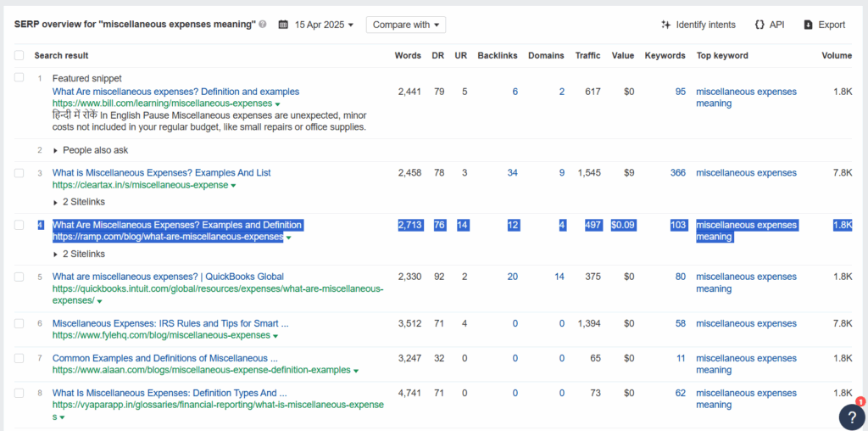
Task: Sort by the Backlinks column header
Action: pyautogui.click(x=497, y=55)
